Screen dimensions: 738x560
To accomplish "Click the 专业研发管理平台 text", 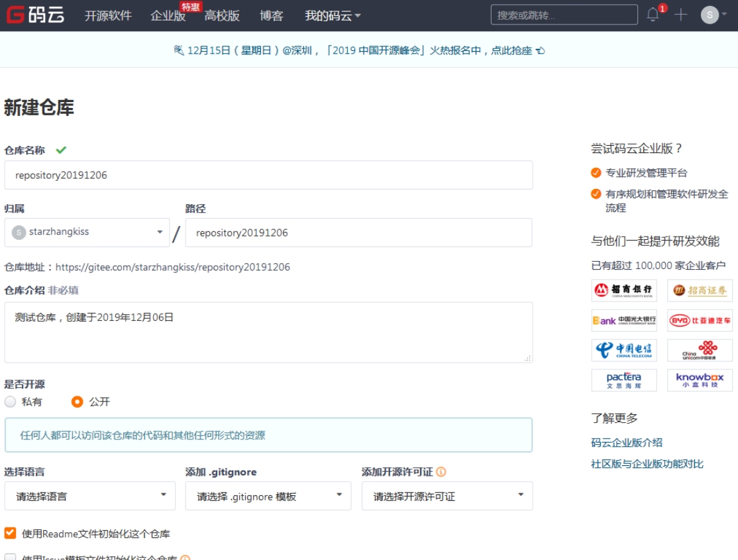I will click(646, 173).
